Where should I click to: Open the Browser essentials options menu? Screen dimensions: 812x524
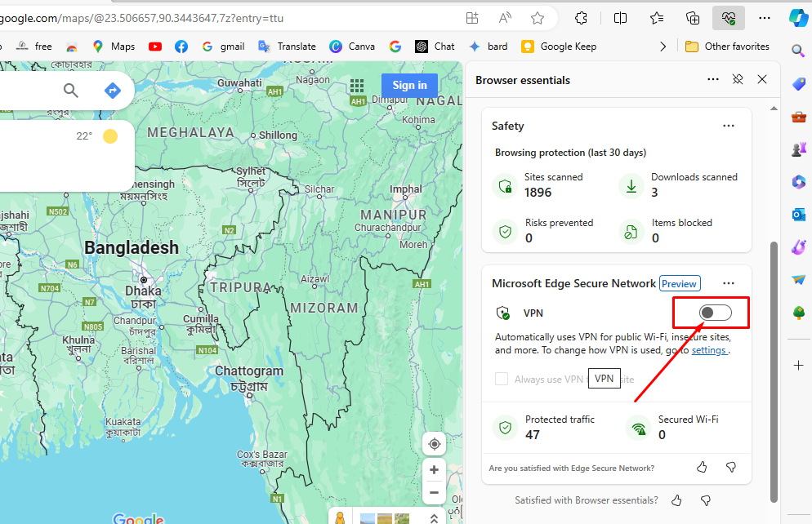click(712, 79)
